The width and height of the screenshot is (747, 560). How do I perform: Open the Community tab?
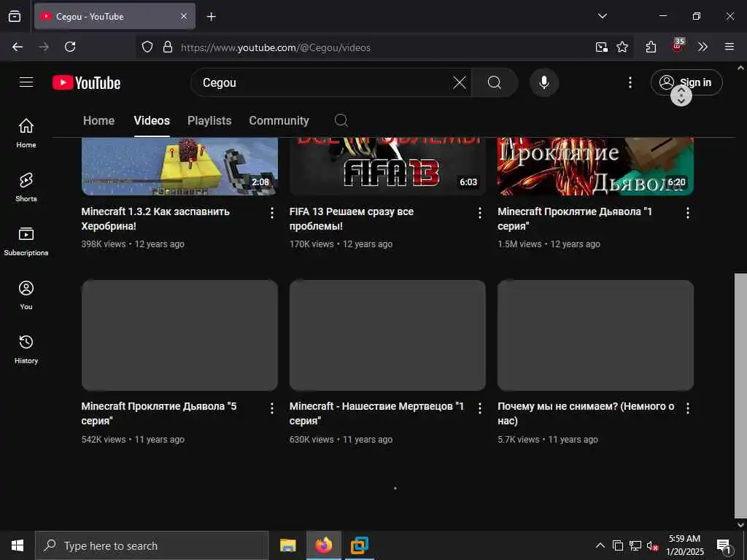[279, 120]
